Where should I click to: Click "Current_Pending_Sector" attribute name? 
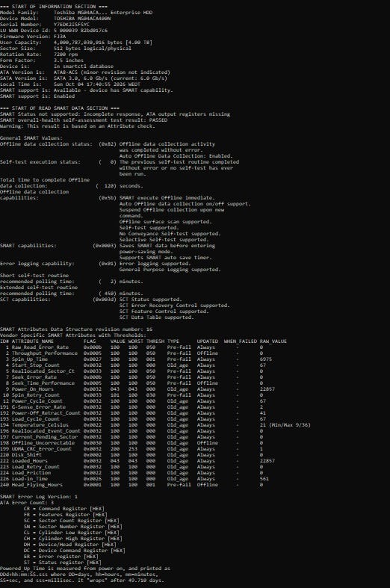(x=45, y=437)
